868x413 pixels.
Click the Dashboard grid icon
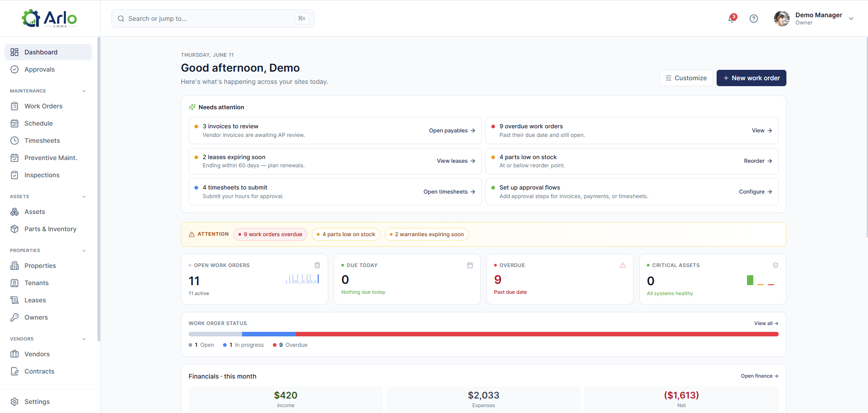15,52
